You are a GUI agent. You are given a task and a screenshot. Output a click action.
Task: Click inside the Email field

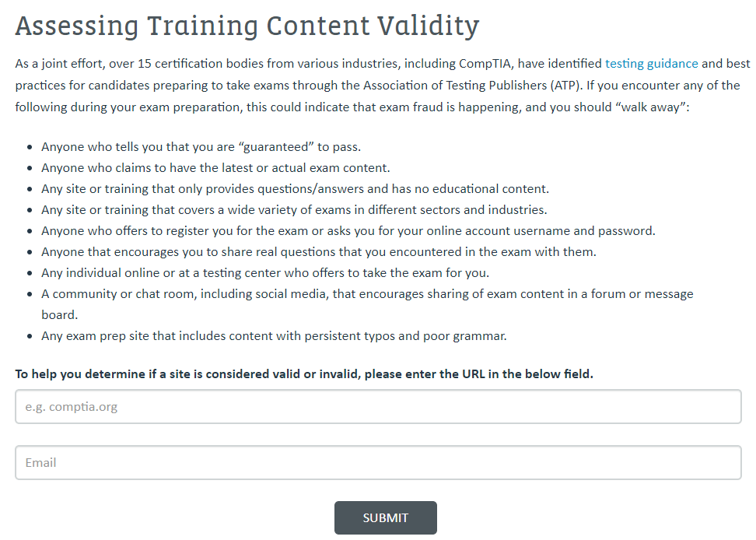coord(377,462)
